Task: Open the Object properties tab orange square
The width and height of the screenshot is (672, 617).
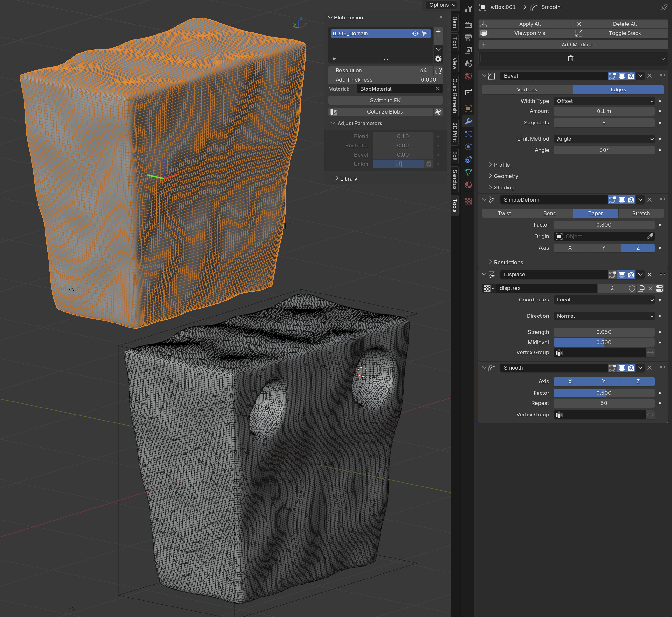Action: tap(468, 109)
